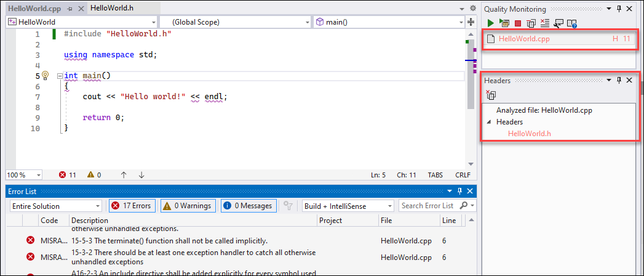Go to next issue down arrow
The width and height of the screenshot is (644, 276).
pyautogui.click(x=141, y=175)
